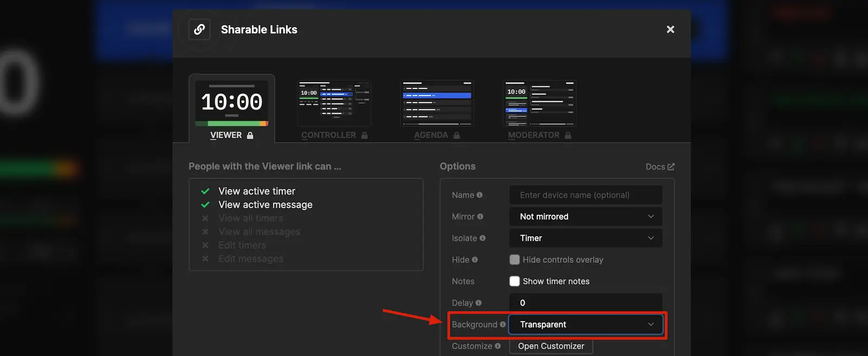The width and height of the screenshot is (868, 356).
Task: Switch to the Controller tab
Action: click(x=334, y=110)
